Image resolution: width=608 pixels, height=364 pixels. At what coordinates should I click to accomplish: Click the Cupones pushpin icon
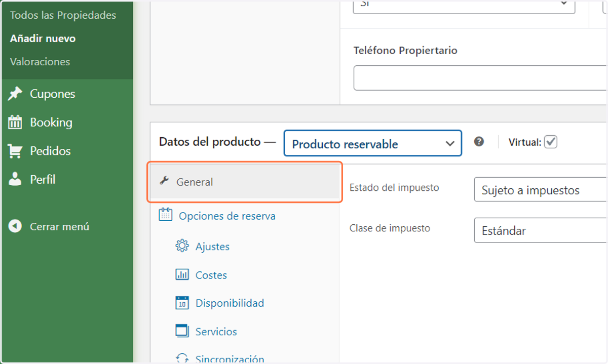click(15, 94)
